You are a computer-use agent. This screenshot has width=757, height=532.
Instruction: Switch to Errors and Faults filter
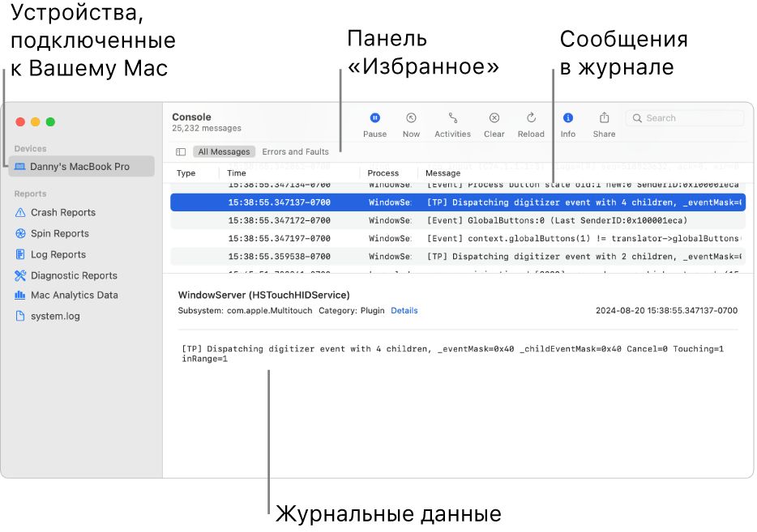click(295, 152)
